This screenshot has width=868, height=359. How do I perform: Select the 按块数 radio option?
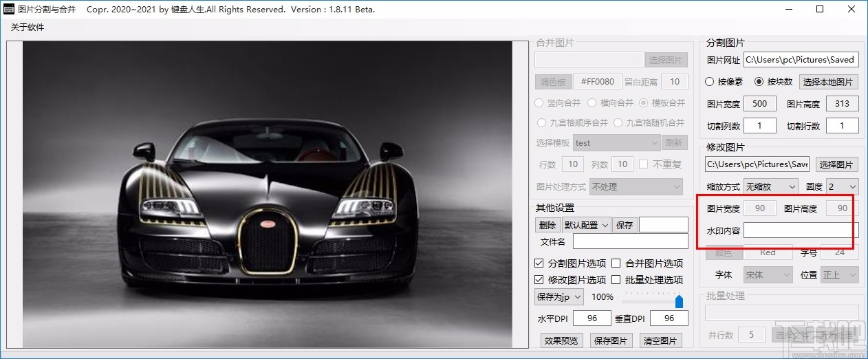tap(759, 82)
